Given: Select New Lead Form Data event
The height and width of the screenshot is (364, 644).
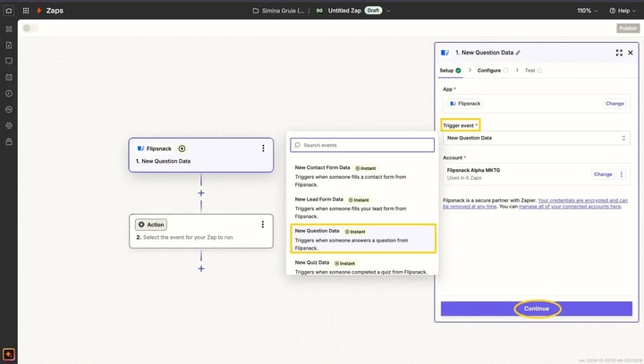Looking at the screenshot, I should point(362,207).
